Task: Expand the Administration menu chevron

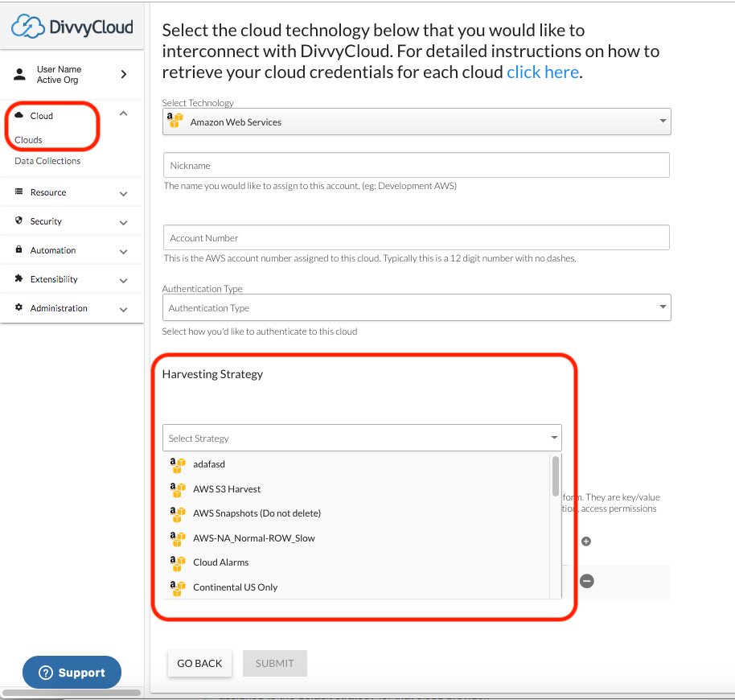Action: tap(123, 310)
